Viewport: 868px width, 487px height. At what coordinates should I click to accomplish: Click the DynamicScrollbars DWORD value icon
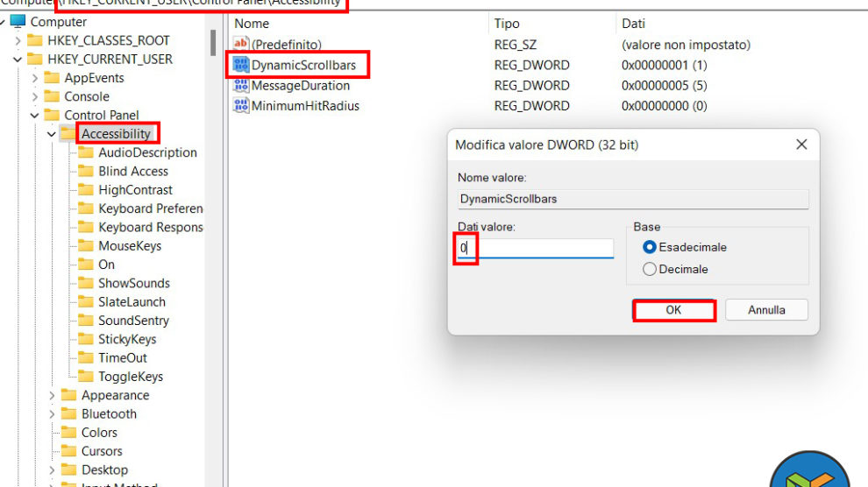coord(241,65)
